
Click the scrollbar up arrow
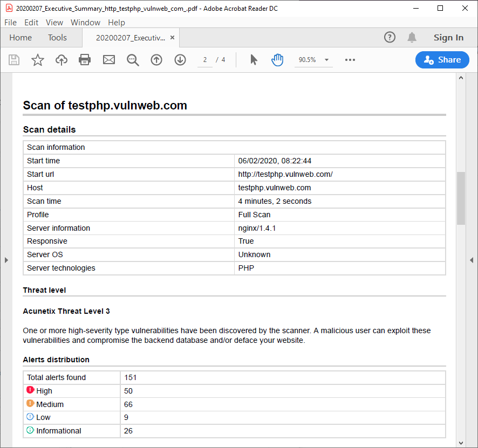pyautogui.click(x=461, y=78)
